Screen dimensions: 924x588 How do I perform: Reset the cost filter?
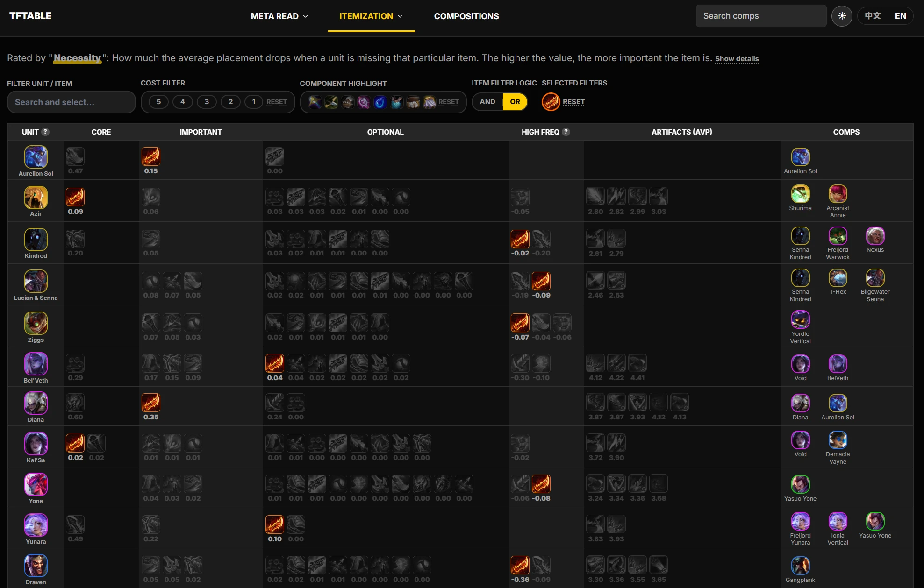(277, 102)
